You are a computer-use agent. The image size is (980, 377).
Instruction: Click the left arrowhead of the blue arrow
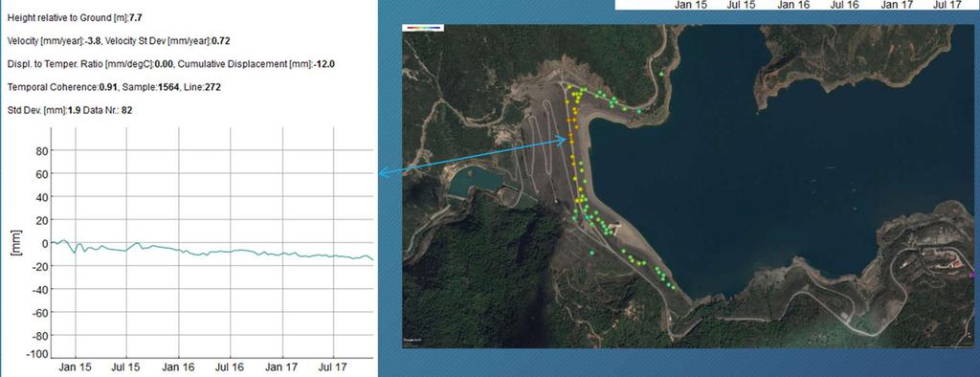point(384,173)
